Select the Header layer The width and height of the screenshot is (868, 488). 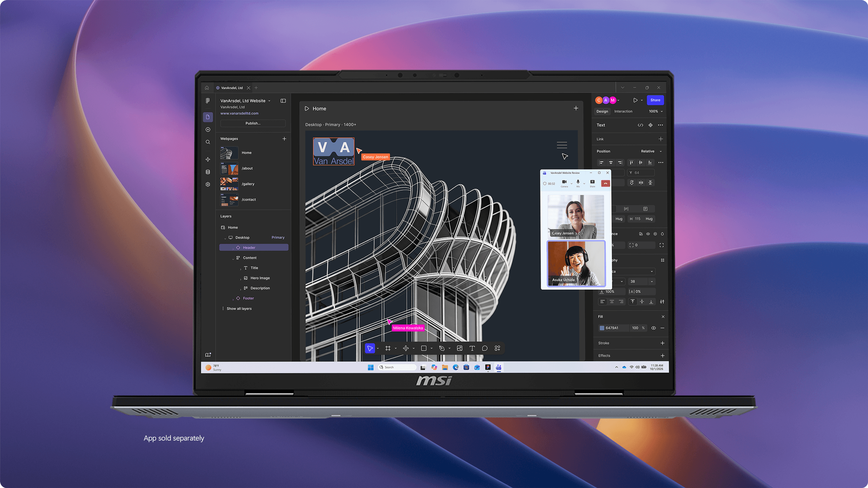tap(254, 248)
